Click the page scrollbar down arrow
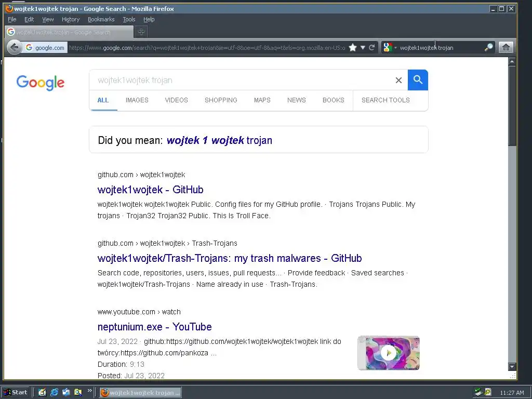 pyautogui.click(x=512, y=366)
